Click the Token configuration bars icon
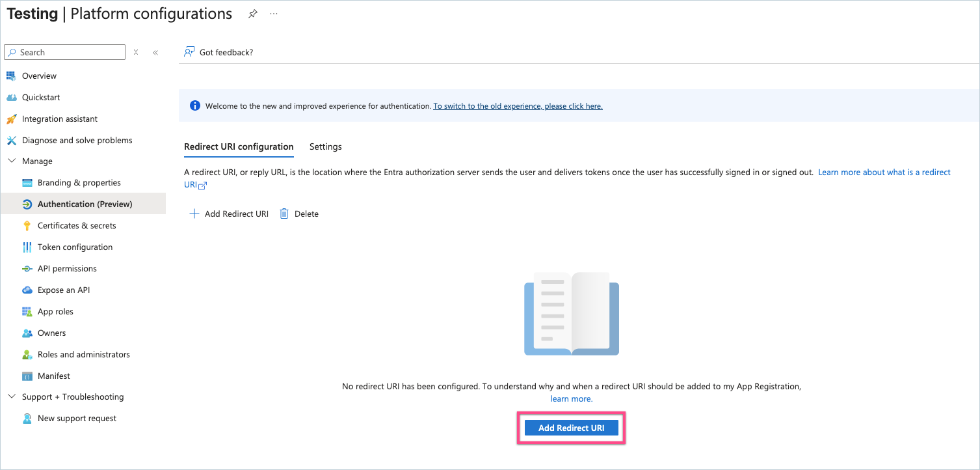 coord(27,247)
